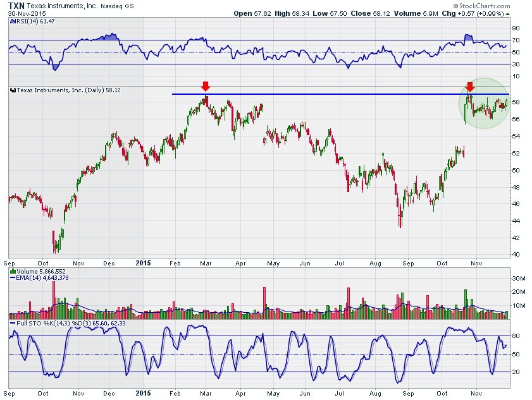
Task: Click the EMA(14) 4,643,378 legend label
Action: coord(42,277)
